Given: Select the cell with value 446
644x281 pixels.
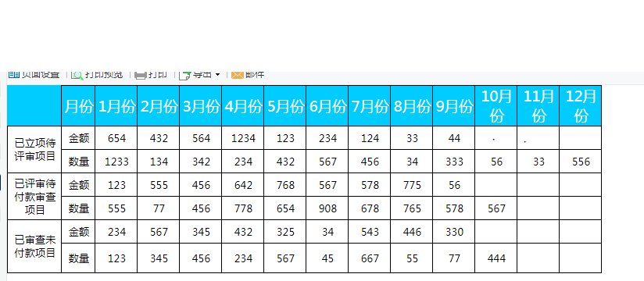Looking at the screenshot, I should point(412,232).
